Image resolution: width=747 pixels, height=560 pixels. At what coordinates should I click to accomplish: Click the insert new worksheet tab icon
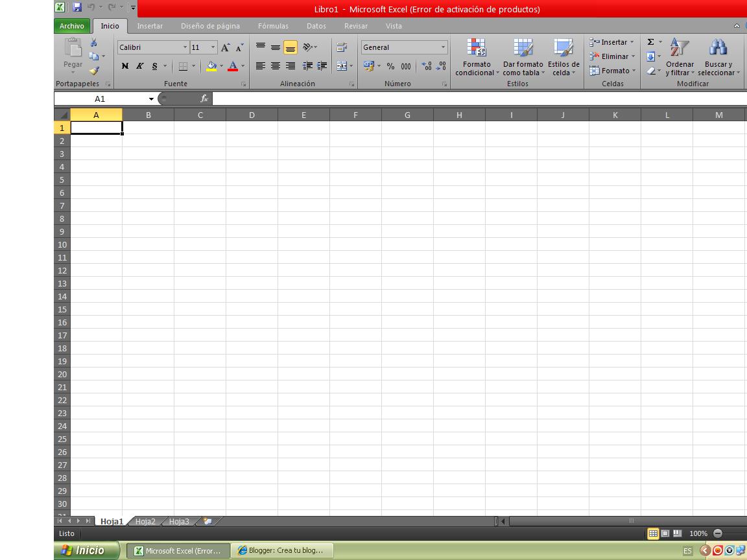point(207,521)
